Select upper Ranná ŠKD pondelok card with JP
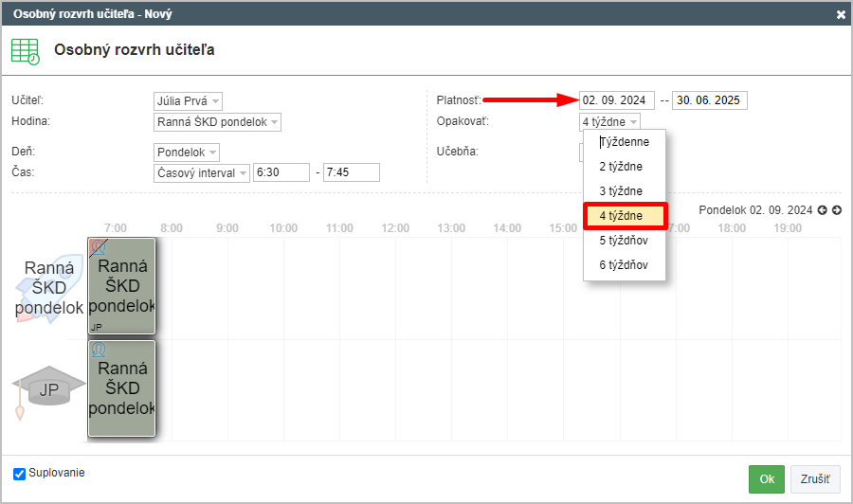This screenshot has width=853, height=504. [x=122, y=286]
